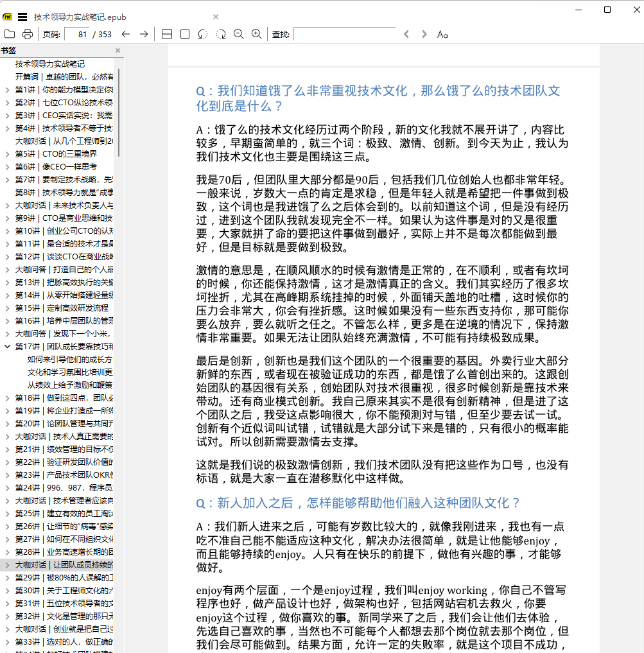This screenshot has width=644, height=653.
Task: Rotate the page counterclockwise
Action: coord(203,34)
